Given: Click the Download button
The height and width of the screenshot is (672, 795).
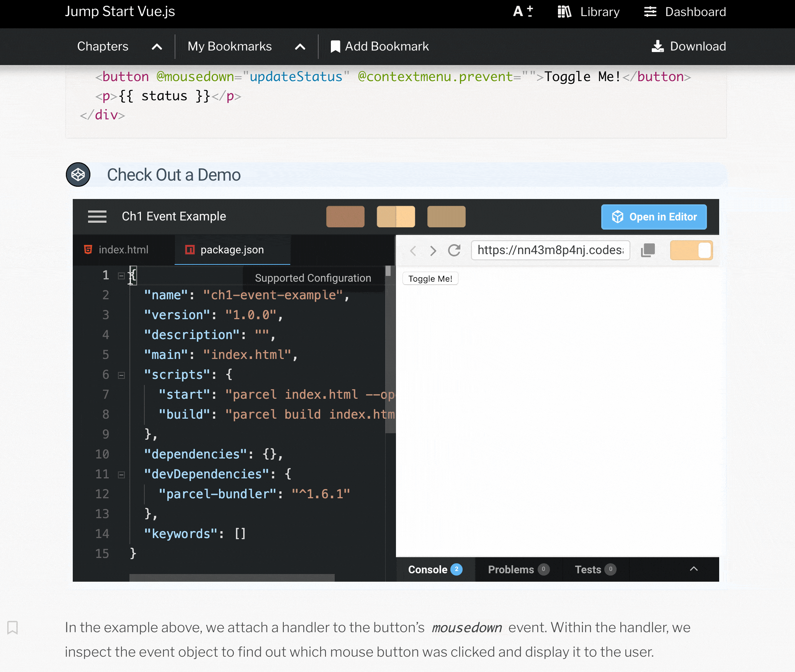Looking at the screenshot, I should tap(689, 46).
